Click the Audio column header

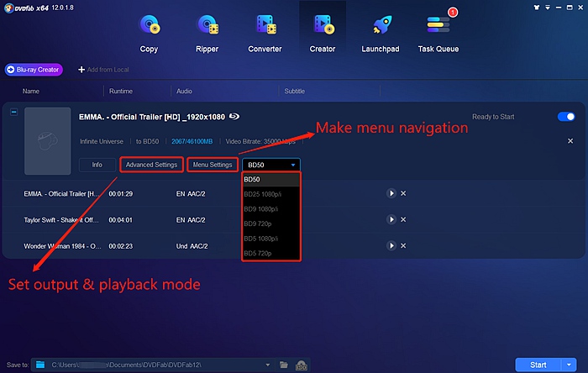pyautogui.click(x=184, y=91)
